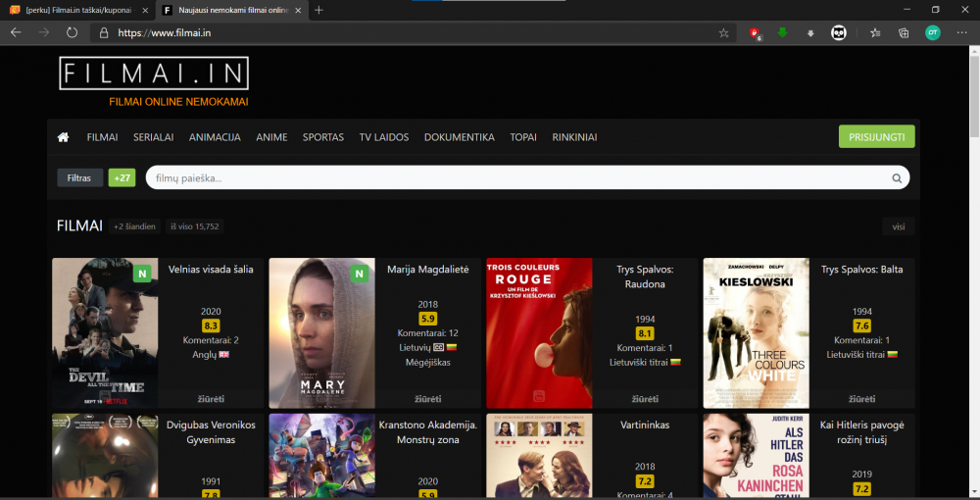
Task: Open the browser favorites list icon
Action: pos(875,33)
